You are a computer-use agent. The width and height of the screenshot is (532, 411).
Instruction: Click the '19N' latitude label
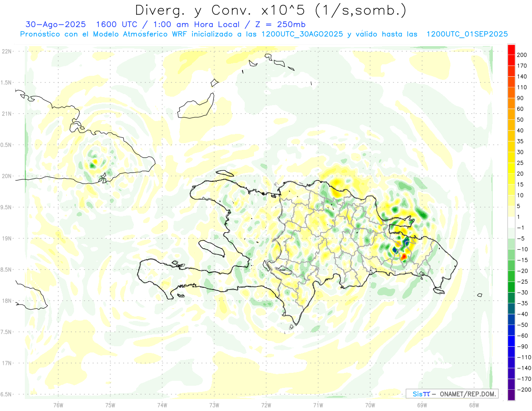coord(7,239)
